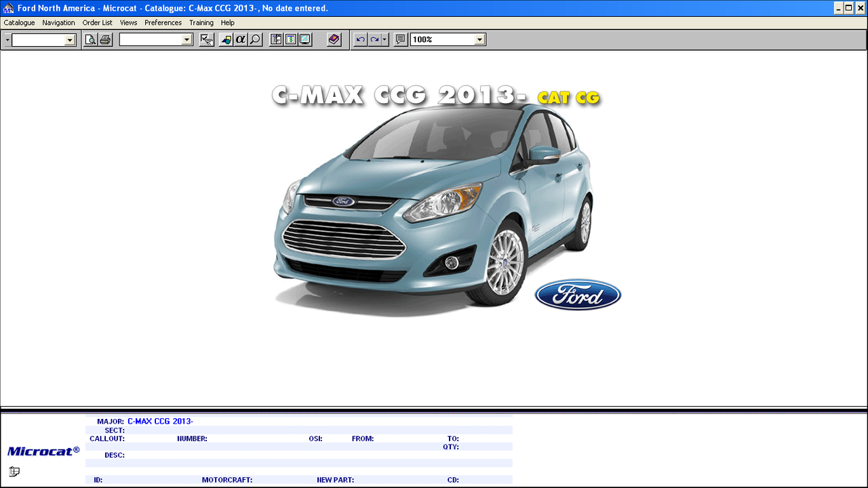Click the Microcat logo in the bottom panel
The height and width of the screenshot is (488, 868).
43,451
